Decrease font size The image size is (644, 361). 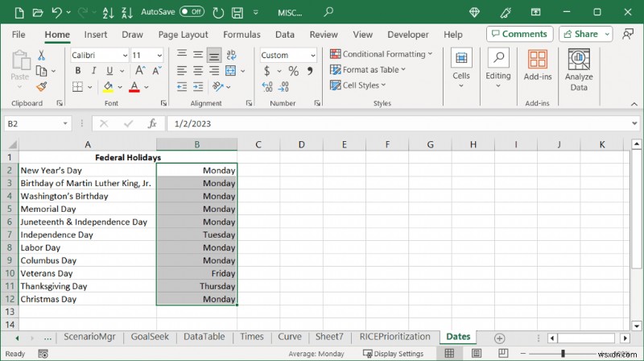156,71
